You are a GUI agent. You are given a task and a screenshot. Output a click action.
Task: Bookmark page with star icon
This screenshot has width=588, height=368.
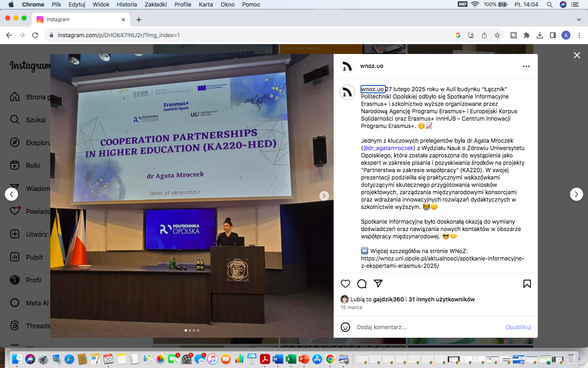click(497, 35)
